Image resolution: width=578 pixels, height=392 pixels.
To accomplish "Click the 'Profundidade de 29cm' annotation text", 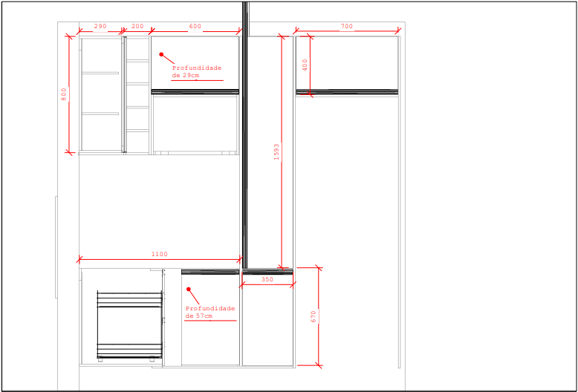I will pos(197,72).
